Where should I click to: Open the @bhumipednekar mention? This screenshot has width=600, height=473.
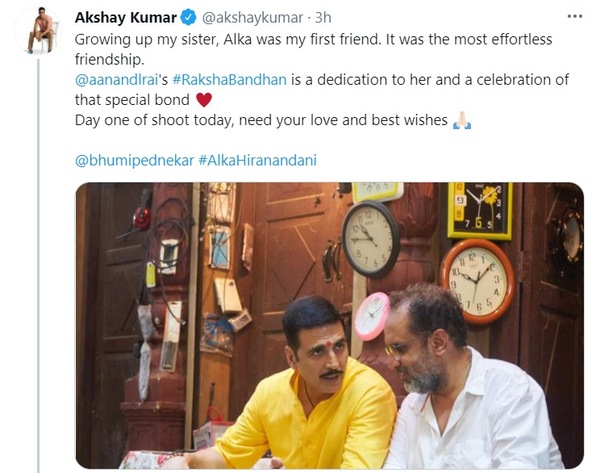134,160
